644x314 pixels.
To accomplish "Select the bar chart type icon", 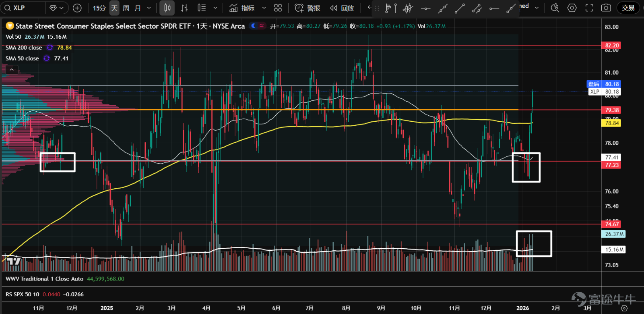I will click(184, 8).
